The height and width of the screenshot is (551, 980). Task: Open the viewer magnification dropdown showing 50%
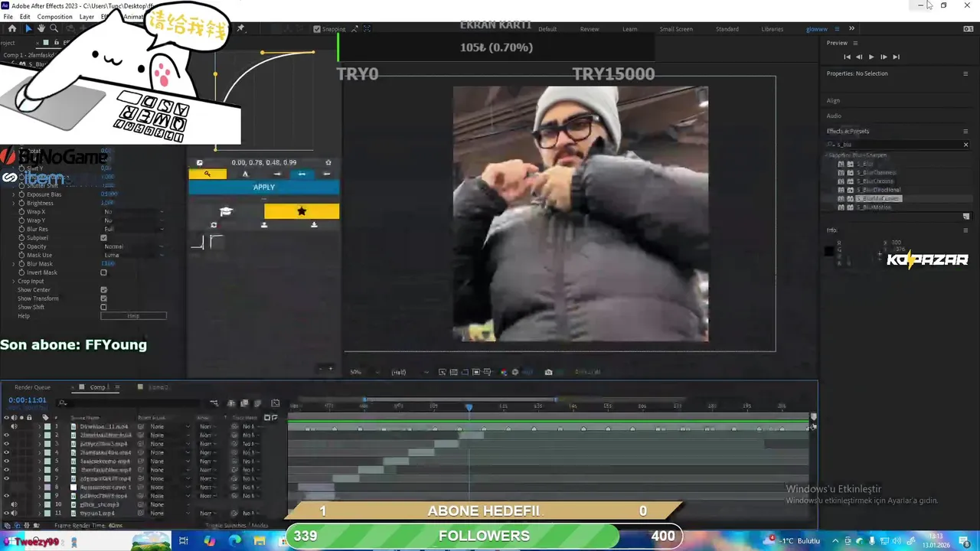tap(364, 372)
